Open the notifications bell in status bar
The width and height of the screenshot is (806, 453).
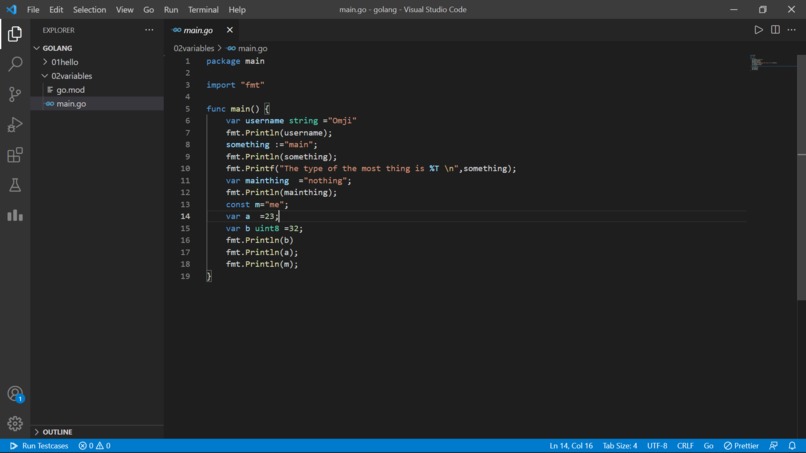792,446
